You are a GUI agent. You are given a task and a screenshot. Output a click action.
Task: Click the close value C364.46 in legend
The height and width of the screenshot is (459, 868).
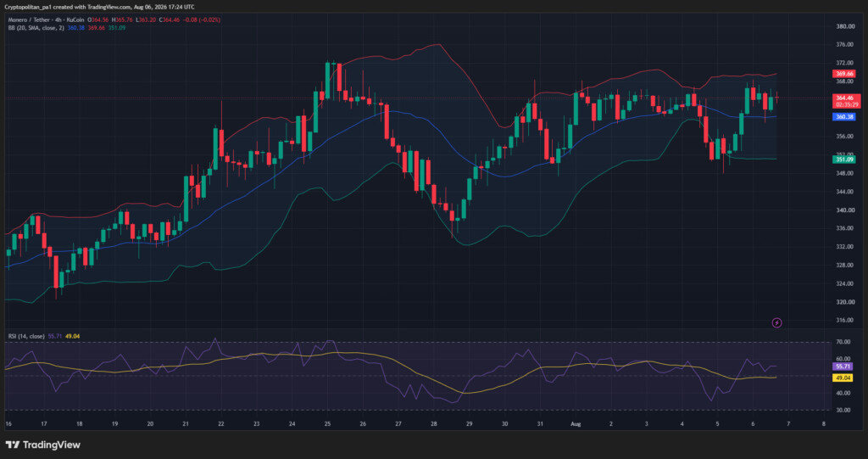pos(170,20)
